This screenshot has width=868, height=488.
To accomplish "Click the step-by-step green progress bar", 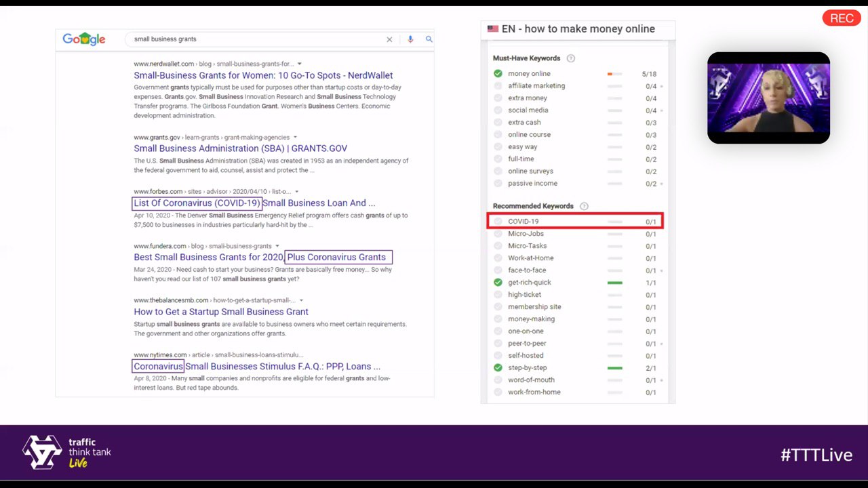I will point(614,368).
